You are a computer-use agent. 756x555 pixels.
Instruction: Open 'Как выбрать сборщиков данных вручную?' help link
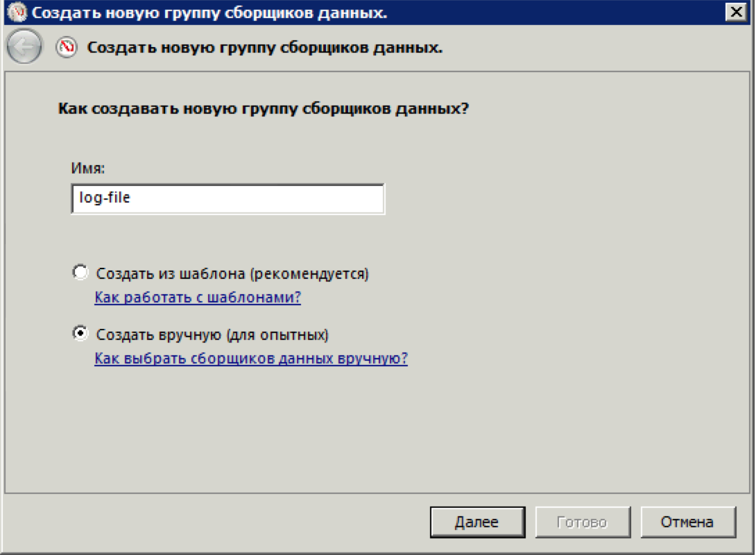pos(251,359)
